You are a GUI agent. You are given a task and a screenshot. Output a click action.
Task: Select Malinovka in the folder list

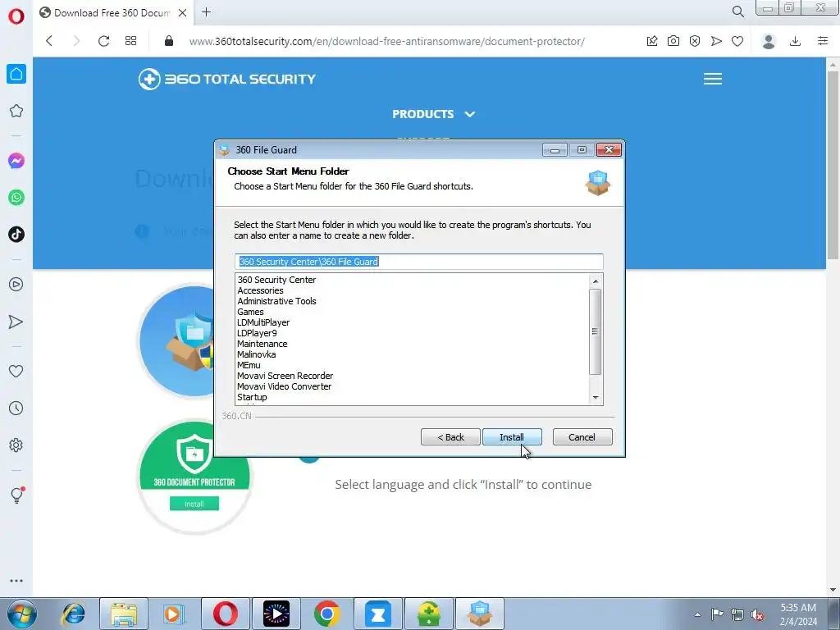[x=256, y=354]
